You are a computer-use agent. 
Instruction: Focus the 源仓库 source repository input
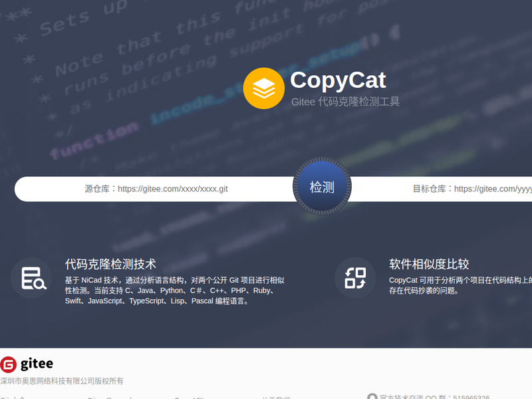pos(156,189)
